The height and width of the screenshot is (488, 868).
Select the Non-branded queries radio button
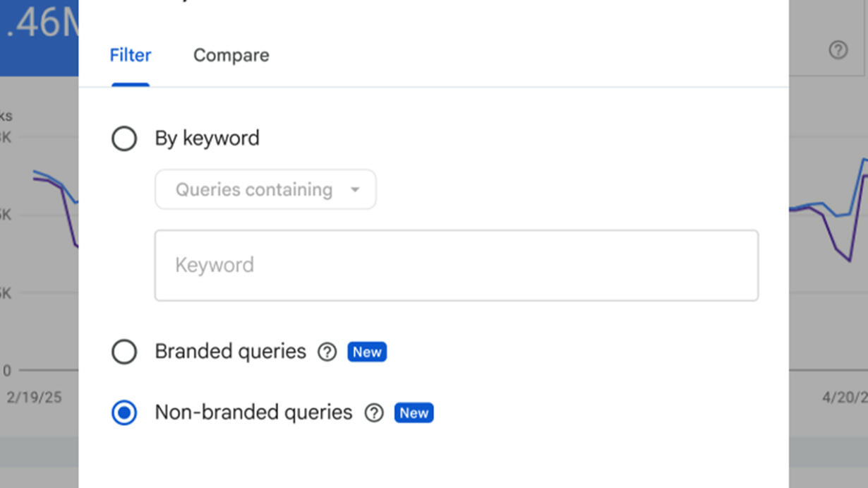click(x=124, y=413)
